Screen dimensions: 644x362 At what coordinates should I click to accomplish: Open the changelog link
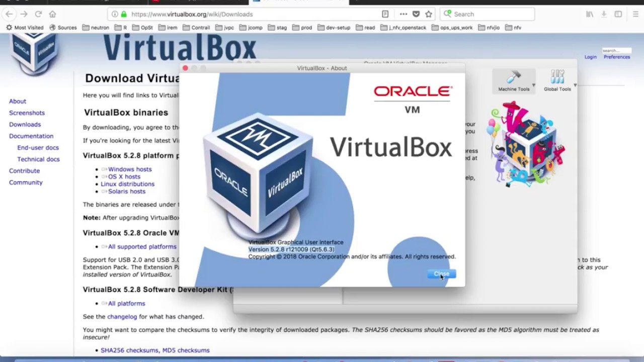(122, 317)
